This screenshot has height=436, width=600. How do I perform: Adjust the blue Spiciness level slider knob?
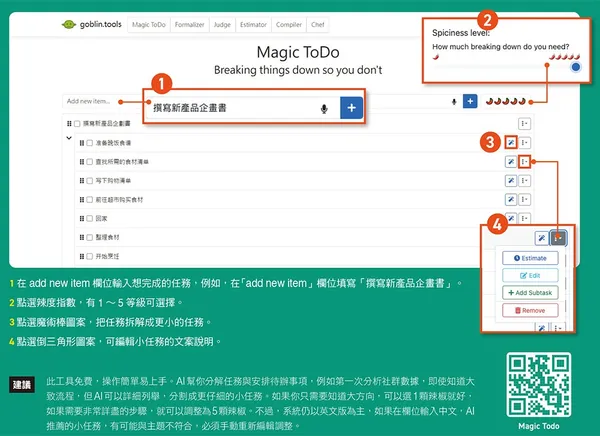point(576,67)
